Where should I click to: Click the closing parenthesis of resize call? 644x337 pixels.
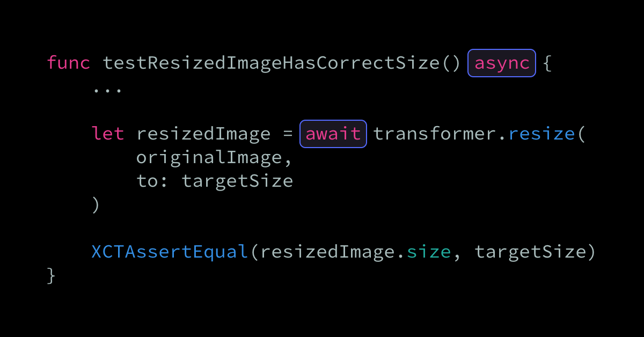[96, 205]
